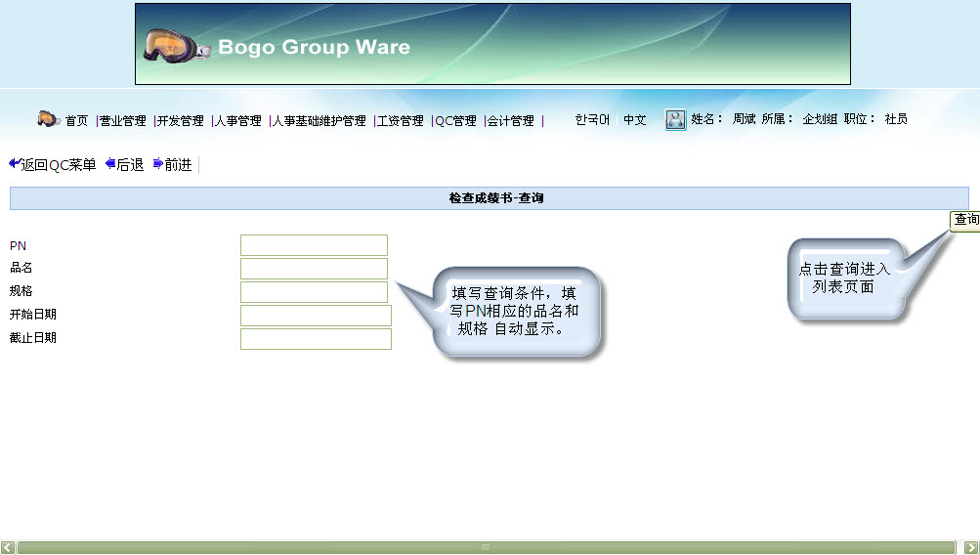The width and height of the screenshot is (980, 555).
Task: Click the 开始日期 field label
Action: coord(33,315)
